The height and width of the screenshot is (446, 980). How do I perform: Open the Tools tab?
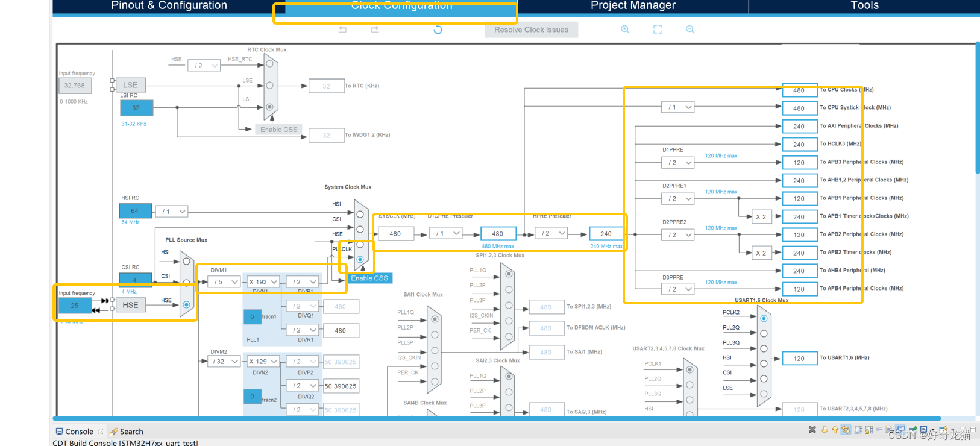click(864, 6)
